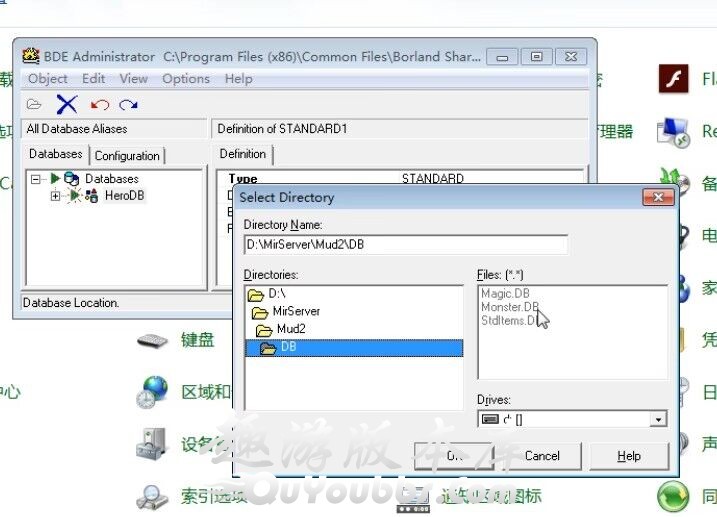Open the Drives dropdown list
Image resolution: width=717 pixels, height=517 pixels.
[657, 420]
